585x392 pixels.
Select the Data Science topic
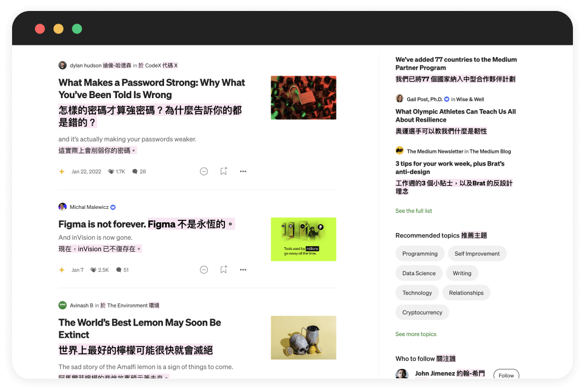tap(419, 273)
